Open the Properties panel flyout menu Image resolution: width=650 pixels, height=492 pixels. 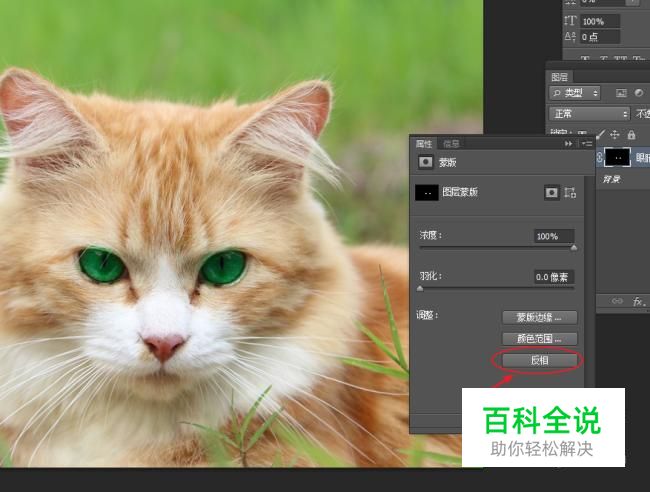coord(587,143)
